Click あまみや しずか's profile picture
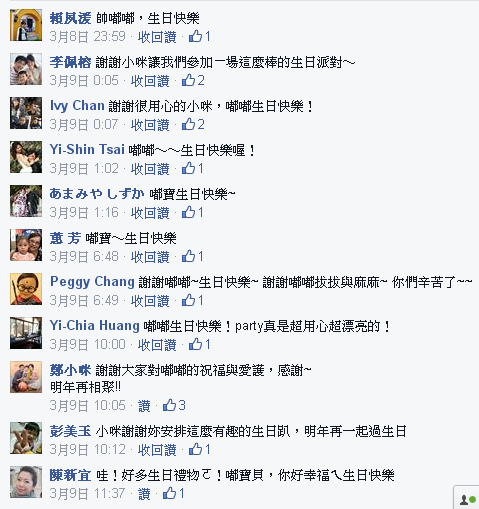479x509 pixels. click(x=26, y=201)
